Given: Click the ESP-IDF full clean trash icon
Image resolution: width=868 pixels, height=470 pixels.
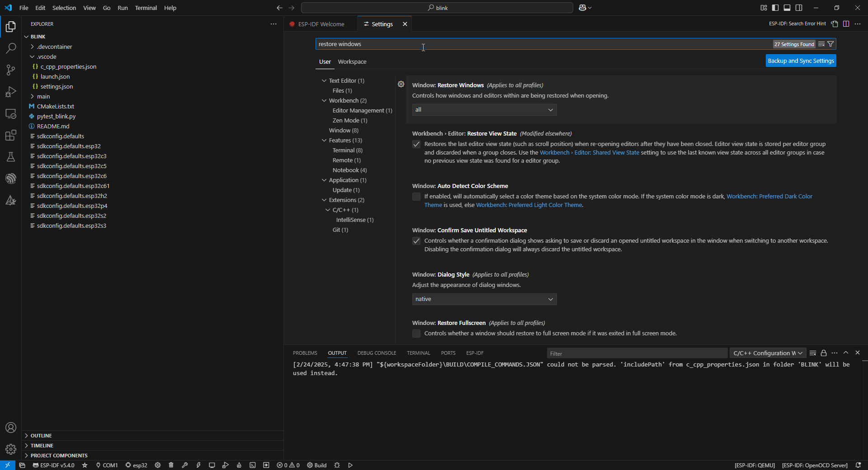Looking at the screenshot, I should 171,465.
